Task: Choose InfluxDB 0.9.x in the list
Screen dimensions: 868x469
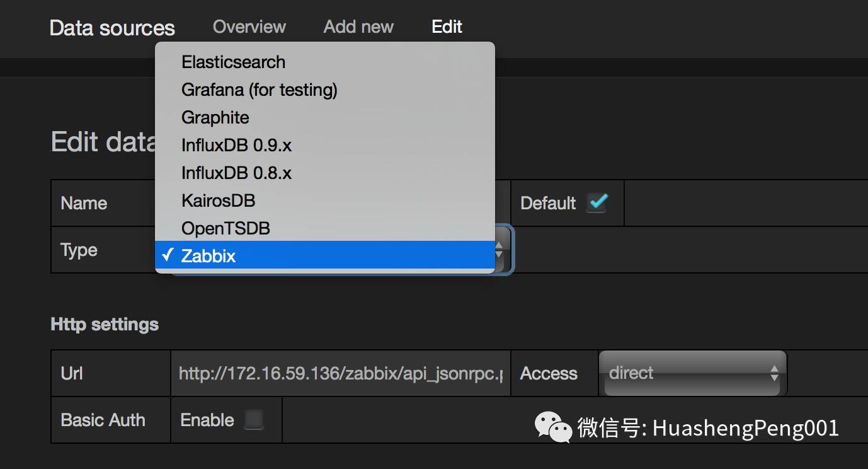Action: click(236, 145)
